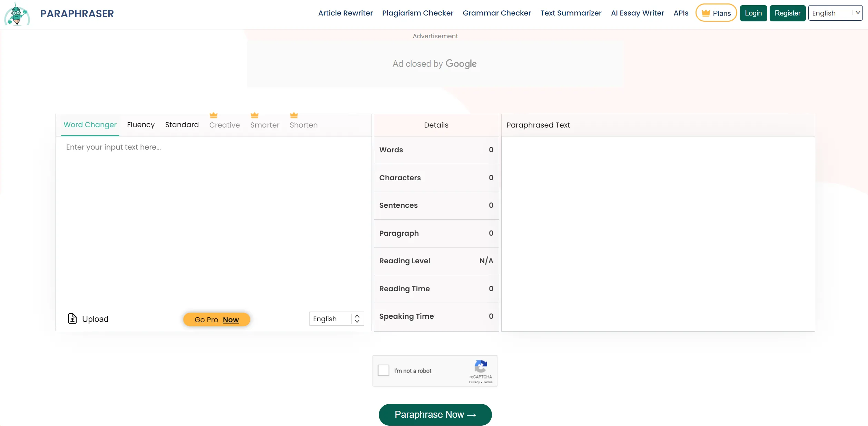
Task: Open the Grammar Checker page
Action: point(497,13)
